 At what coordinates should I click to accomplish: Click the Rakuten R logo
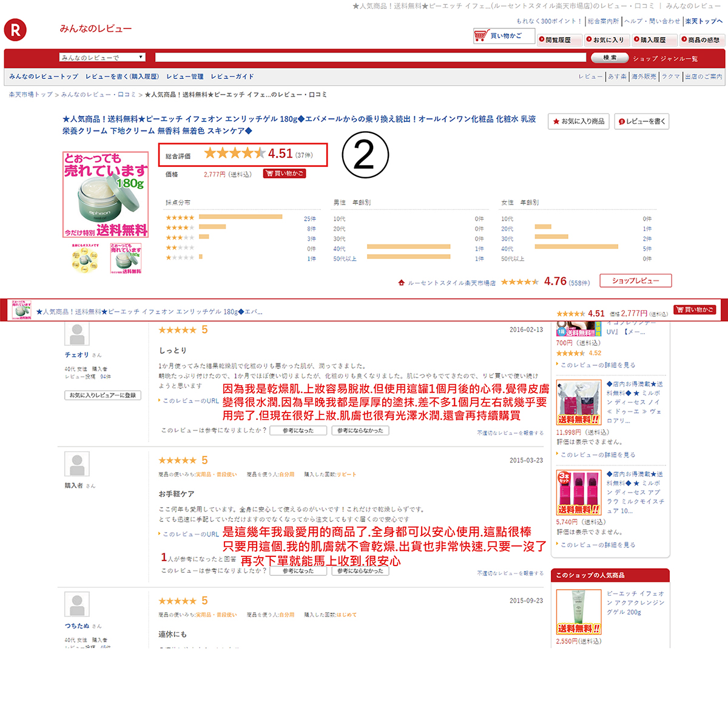[15, 29]
